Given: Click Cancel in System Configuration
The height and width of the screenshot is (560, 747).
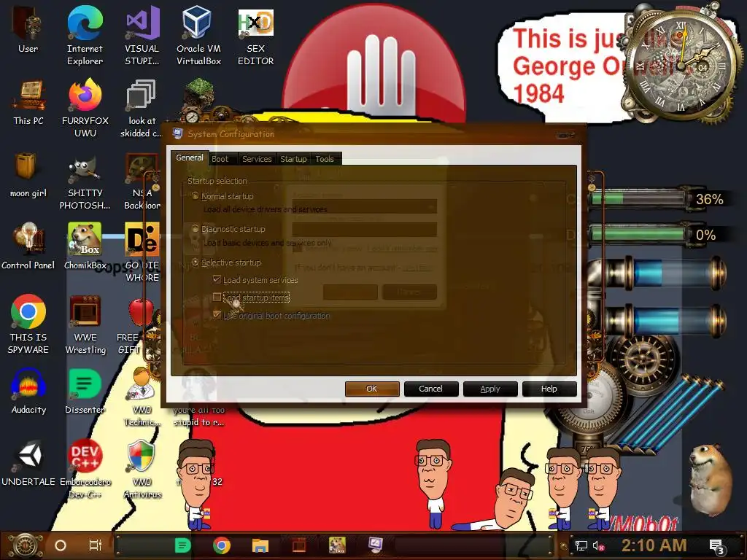Looking at the screenshot, I should (430, 389).
